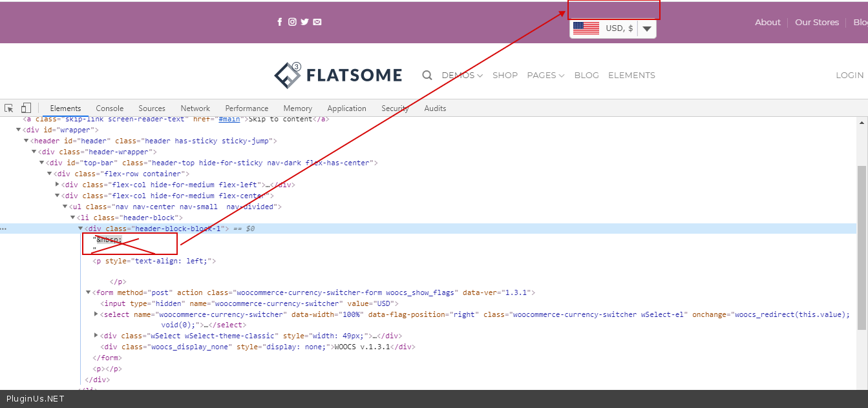Collapse the header-block-block-1 div node
The width and height of the screenshot is (868, 408).
[81, 229]
